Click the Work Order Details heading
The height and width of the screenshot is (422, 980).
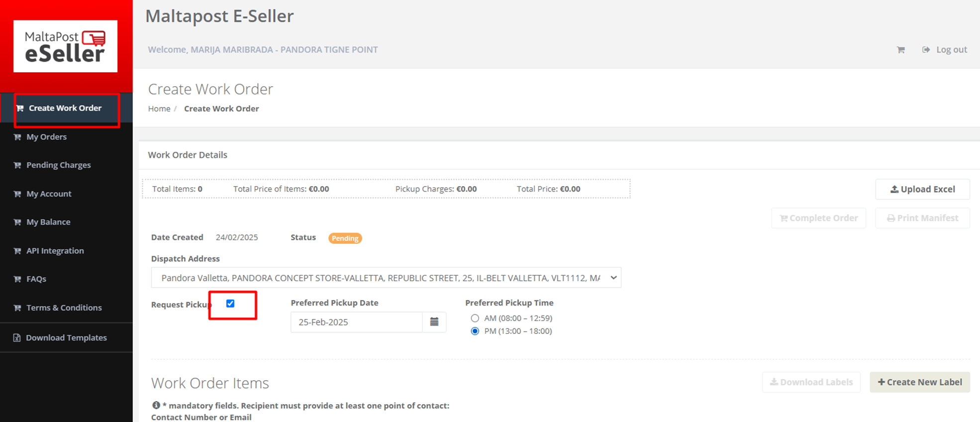pos(188,155)
